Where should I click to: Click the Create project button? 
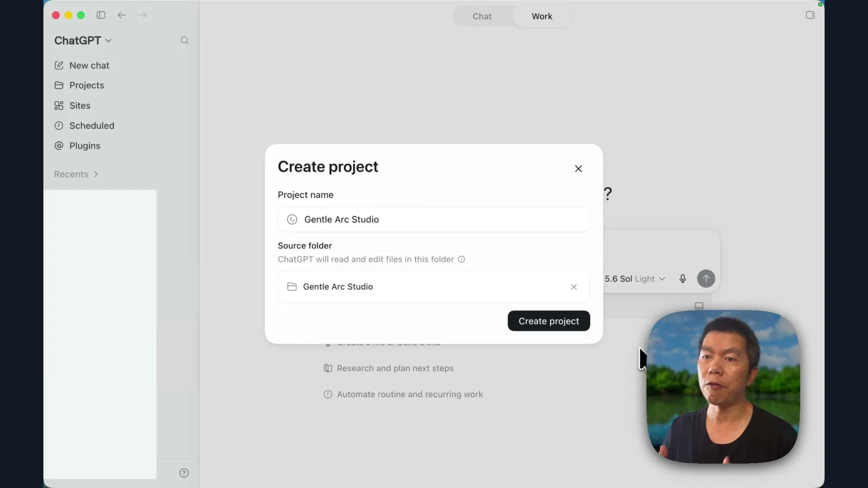point(548,321)
